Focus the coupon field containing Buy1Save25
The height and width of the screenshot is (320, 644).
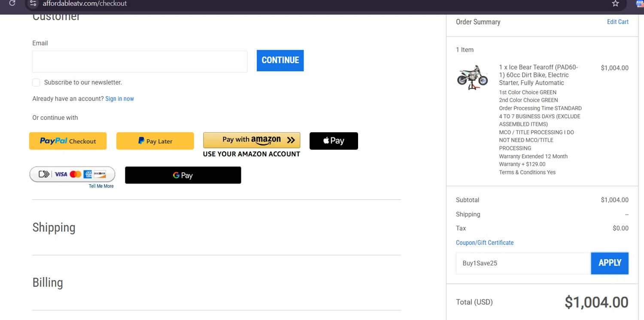click(x=523, y=263)
